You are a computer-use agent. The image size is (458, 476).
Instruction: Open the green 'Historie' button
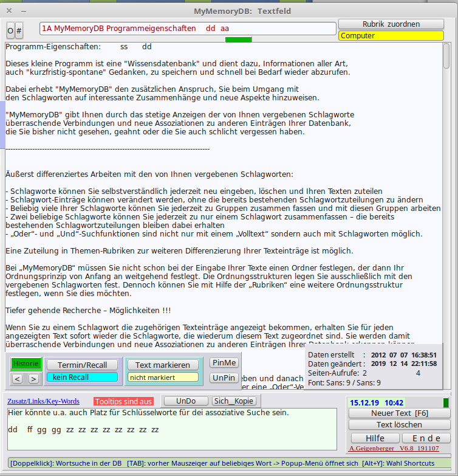coord(26,364)
